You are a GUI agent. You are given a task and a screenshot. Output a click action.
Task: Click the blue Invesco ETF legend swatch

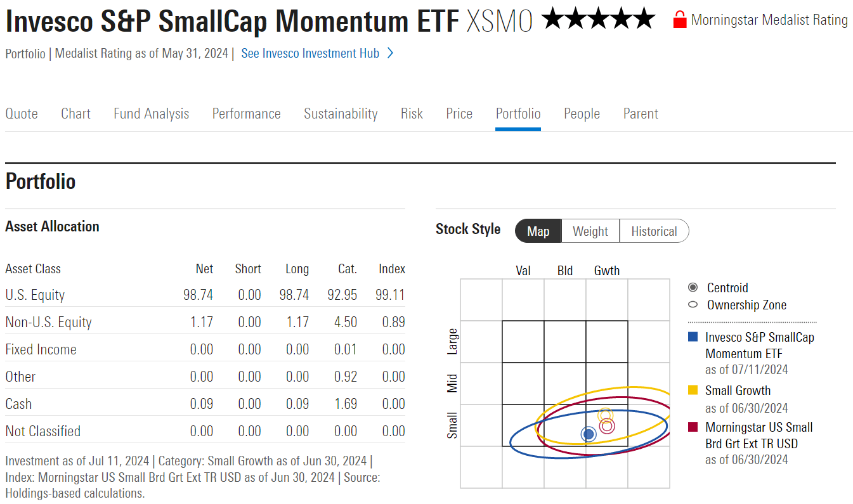[x=693, y=337]
